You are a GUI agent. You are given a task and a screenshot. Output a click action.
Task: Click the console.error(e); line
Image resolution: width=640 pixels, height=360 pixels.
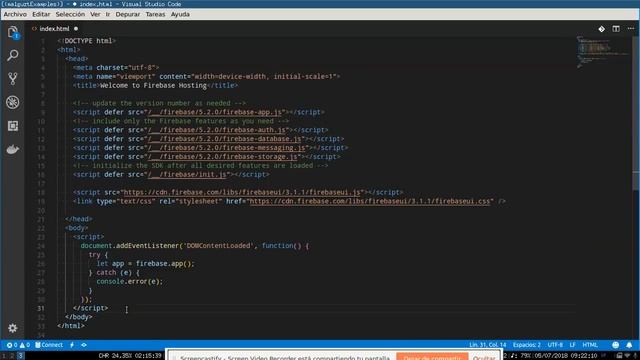pyautogui.click(x=129, y=282)
